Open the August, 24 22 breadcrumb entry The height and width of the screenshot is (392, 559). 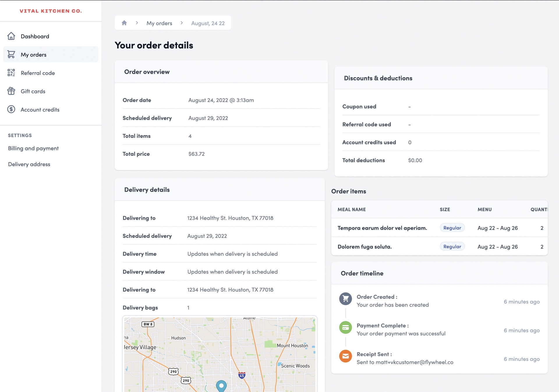[208, 23]
